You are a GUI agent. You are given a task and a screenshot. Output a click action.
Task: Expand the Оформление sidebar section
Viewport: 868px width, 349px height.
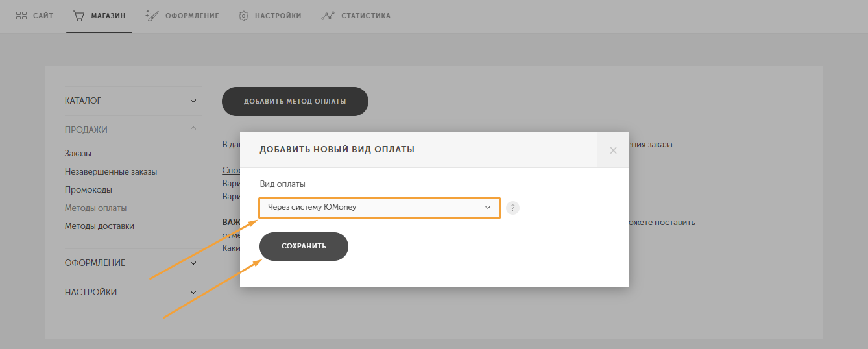pos(193,263)
